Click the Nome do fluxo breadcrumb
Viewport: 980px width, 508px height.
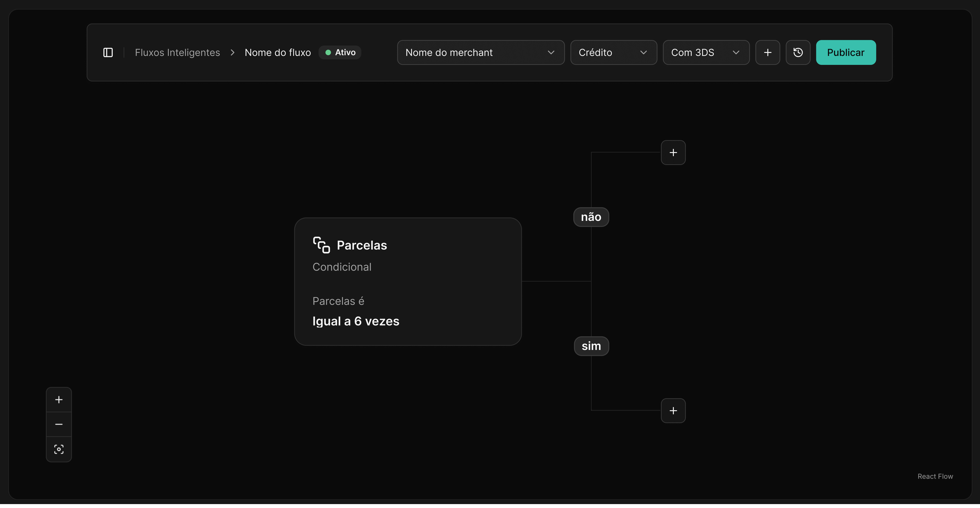(278, 52)
